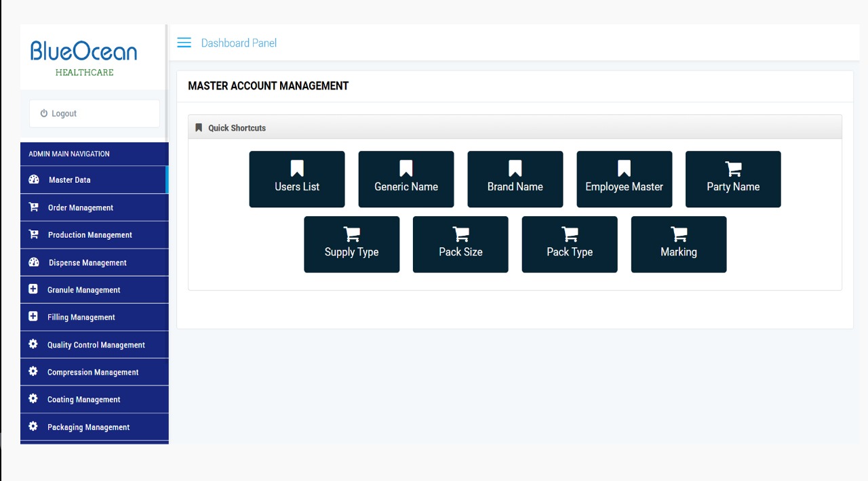
Task: Click the cart icon beside Order Management
Action: coord(33,207)
